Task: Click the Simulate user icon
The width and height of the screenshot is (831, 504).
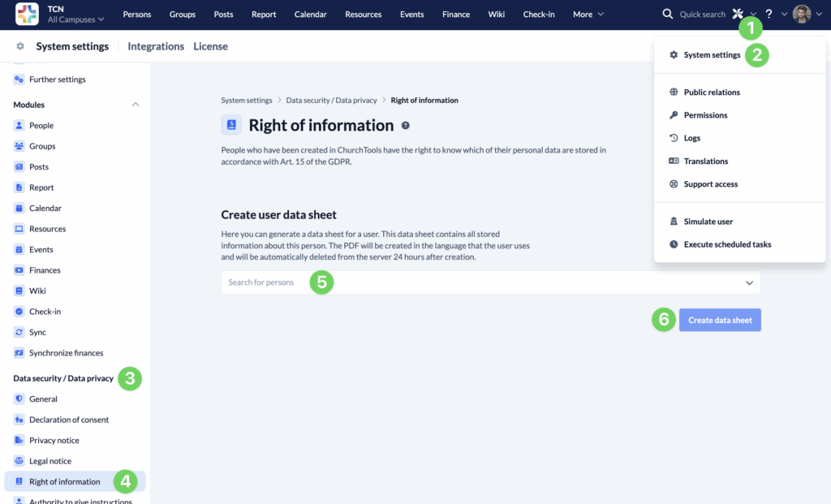Action: click(673, 221)
